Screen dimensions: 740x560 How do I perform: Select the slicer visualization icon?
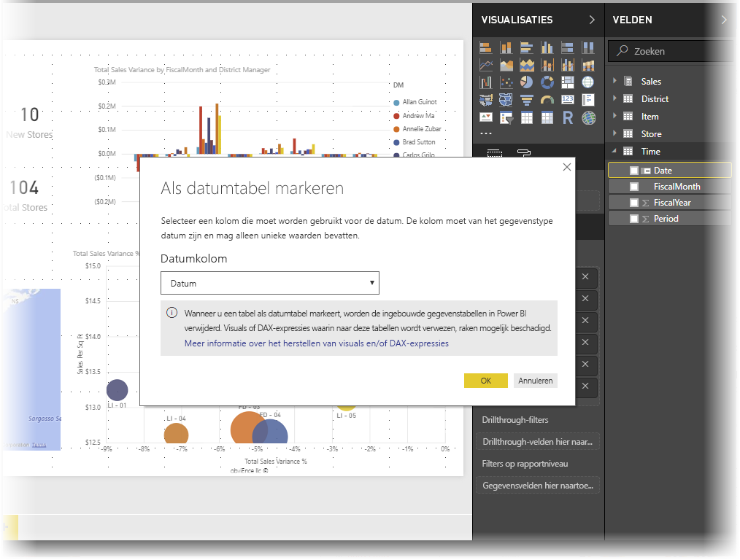pos(505,117)
